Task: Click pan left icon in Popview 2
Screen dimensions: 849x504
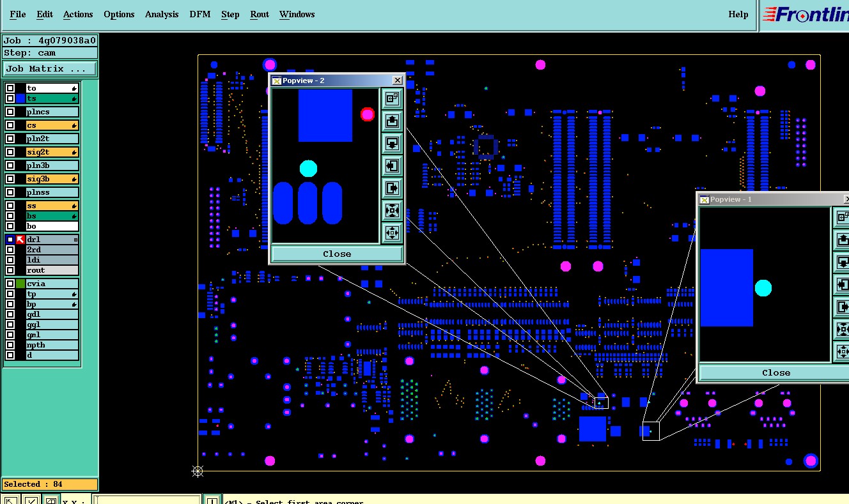Action: (x=393, y=165)
